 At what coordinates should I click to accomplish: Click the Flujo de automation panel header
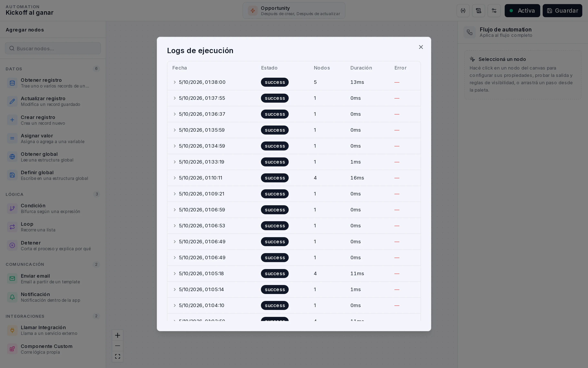(x=523, y=32)
